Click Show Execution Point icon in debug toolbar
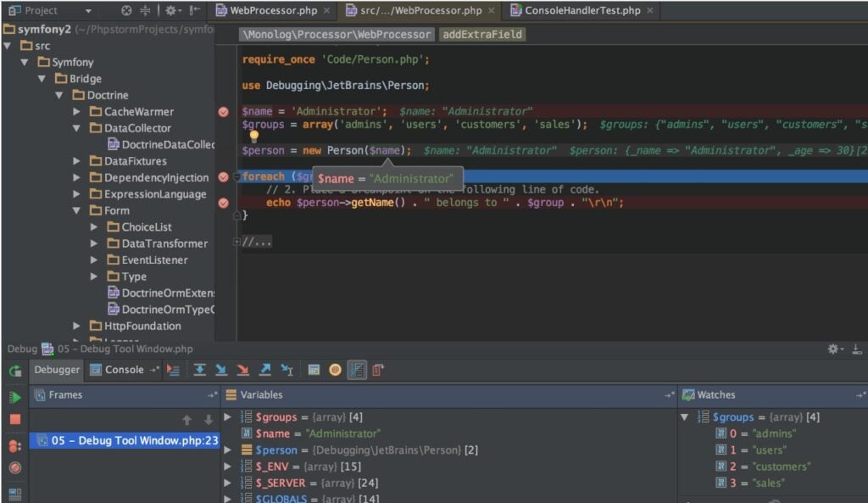 (x=173, y=370)
